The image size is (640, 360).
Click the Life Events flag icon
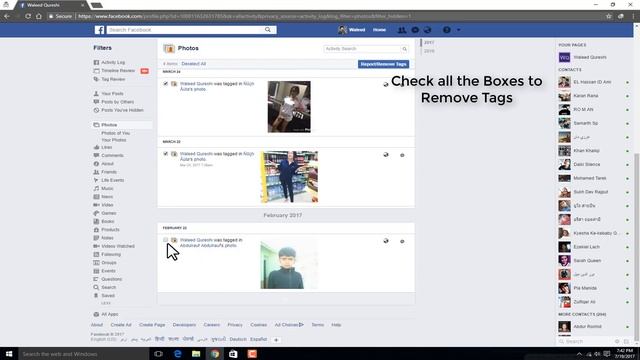[x=96, y=180]
